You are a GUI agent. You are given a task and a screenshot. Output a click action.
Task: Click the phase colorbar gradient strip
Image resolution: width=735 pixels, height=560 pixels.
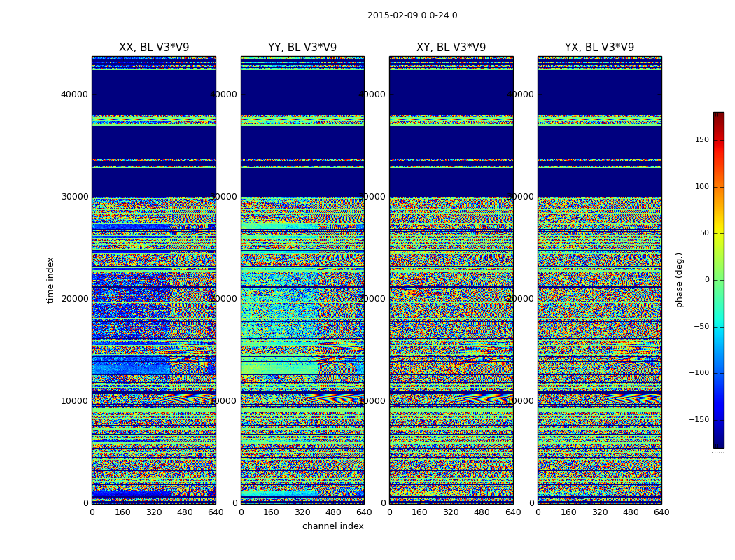click(x=719, y=280)
